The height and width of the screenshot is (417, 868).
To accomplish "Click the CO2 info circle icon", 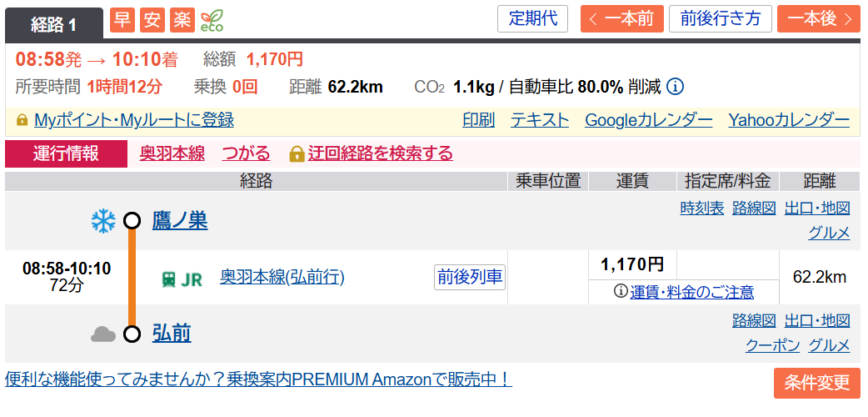I will pyautogui.click(x=676, y=87).
